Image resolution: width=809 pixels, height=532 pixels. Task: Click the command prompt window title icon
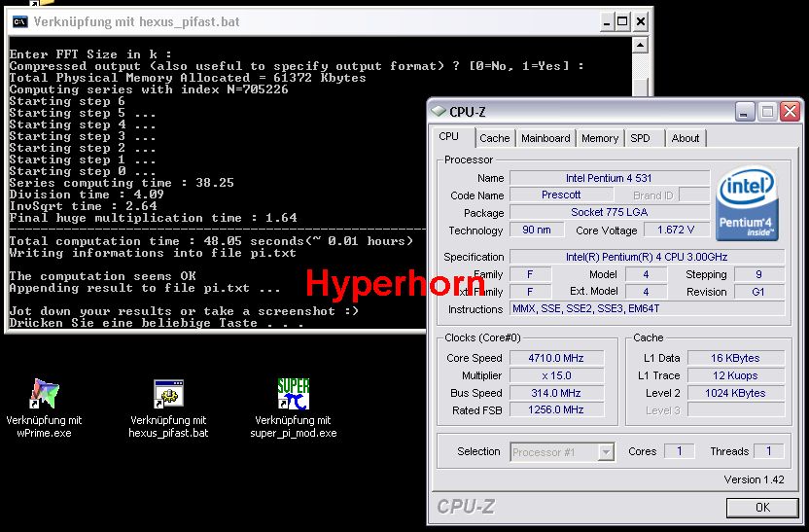pos(20,21)
